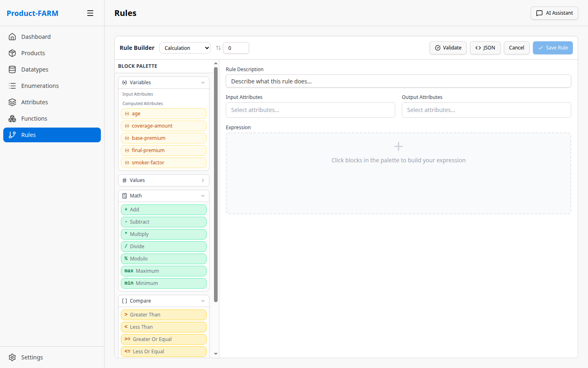Viewport: 588px width, 368px height.
Task: Click the Datatypes database icon
Action: click(12, 70)
